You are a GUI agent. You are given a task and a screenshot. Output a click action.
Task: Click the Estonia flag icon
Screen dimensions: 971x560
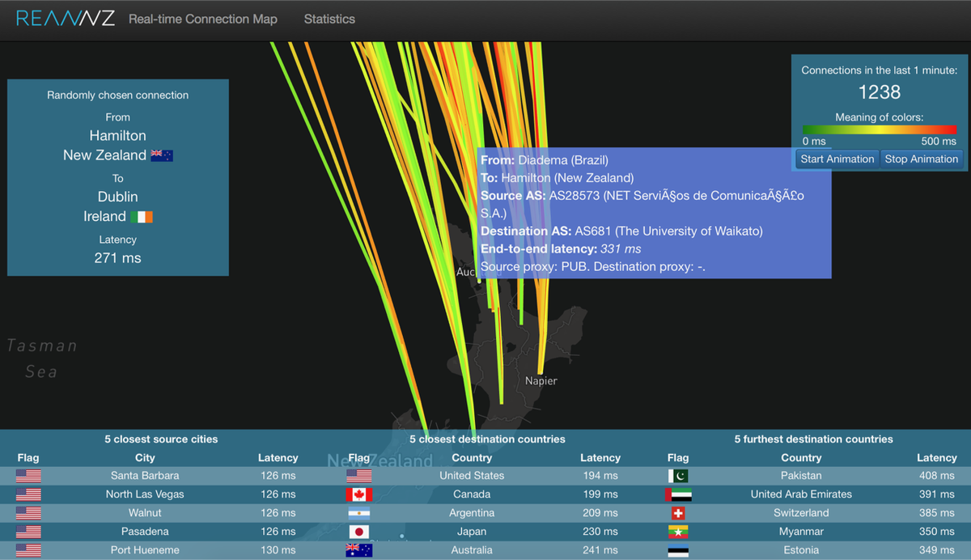(678, 550)
